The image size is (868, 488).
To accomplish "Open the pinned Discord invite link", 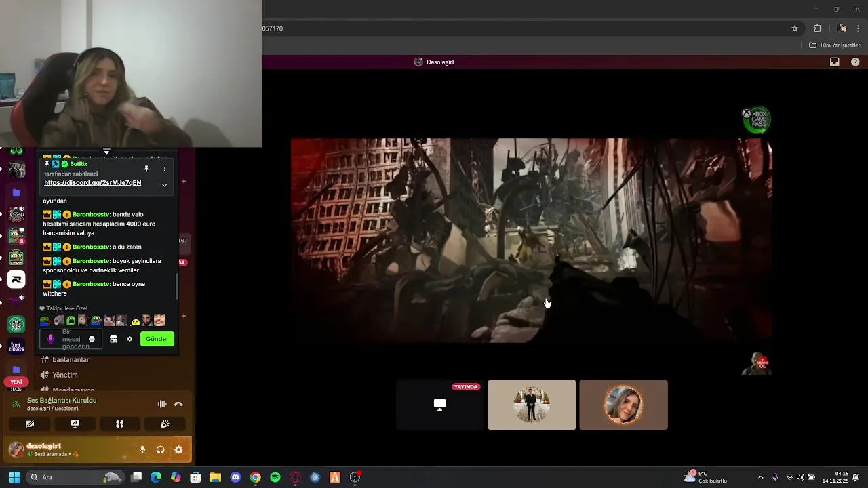I will click(x=93, y=183).
